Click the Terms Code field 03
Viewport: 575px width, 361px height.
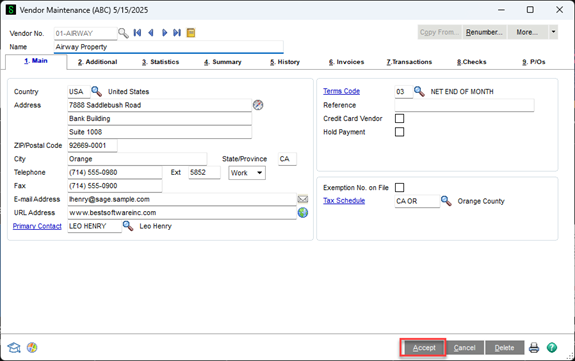[x=404, y=91]
